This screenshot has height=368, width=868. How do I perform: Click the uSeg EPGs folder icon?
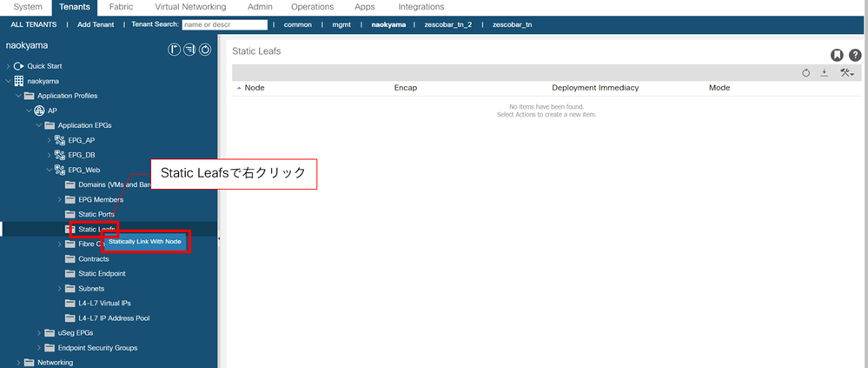(50, 333)
